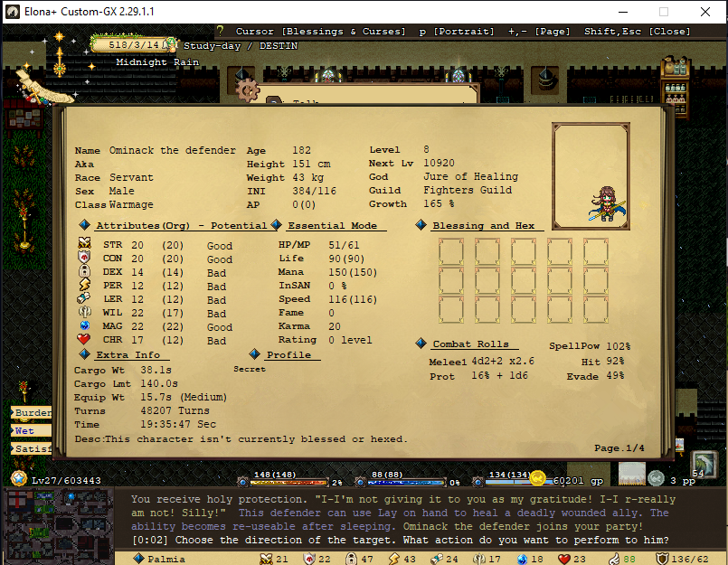The width and height of the screenshot is (728, 565).
Task: Click the Burden status indicator
Action: click(x=31, y=412)
